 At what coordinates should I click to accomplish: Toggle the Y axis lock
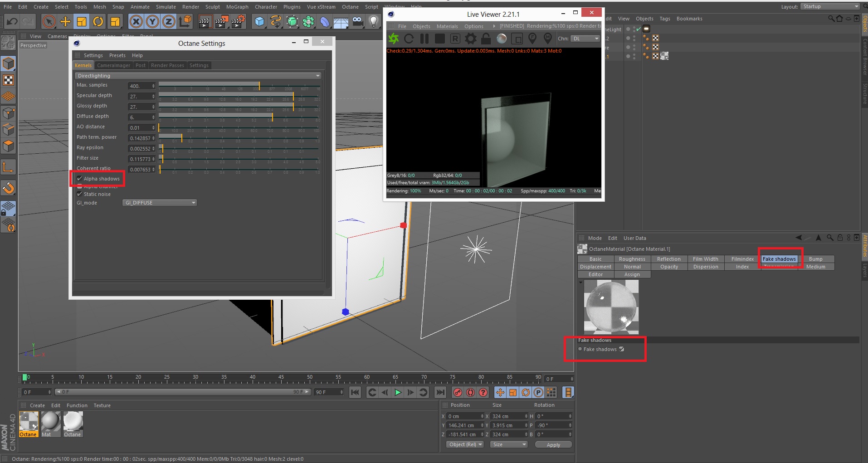click(152, 21)
